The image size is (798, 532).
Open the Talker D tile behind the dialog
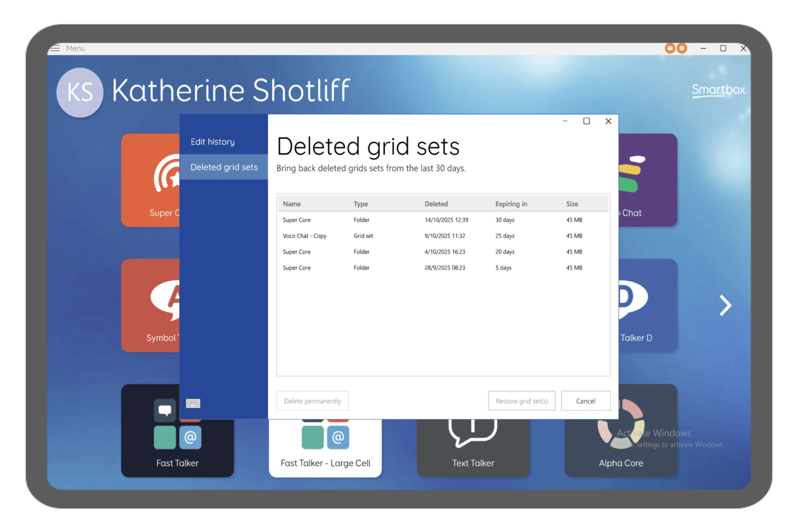[x=648, y=305]
